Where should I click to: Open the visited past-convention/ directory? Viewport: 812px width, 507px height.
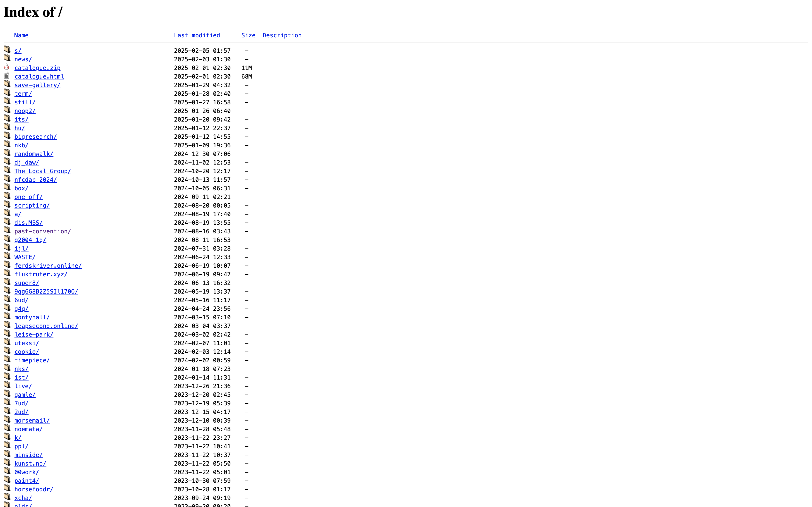coord(43,231)
